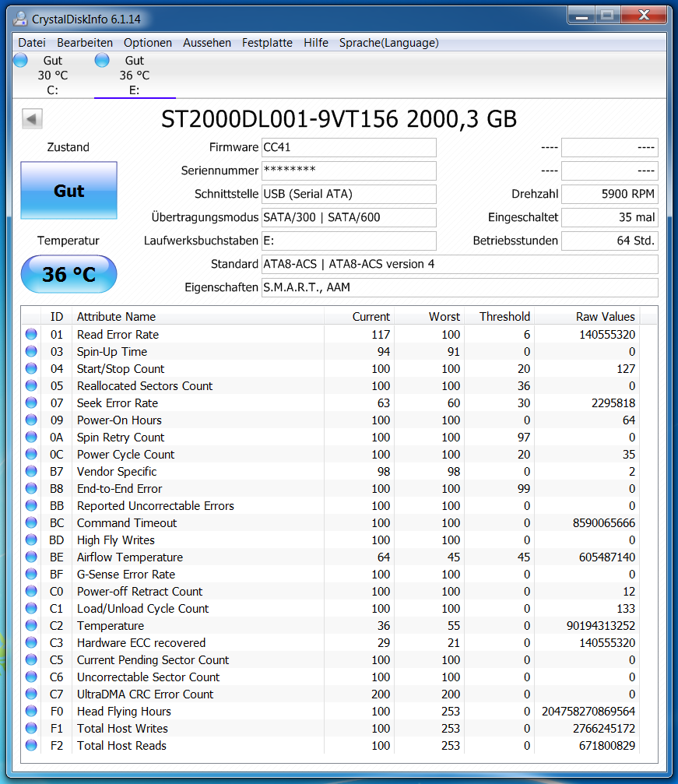Open the Optionen menu

tap(148, 43)
